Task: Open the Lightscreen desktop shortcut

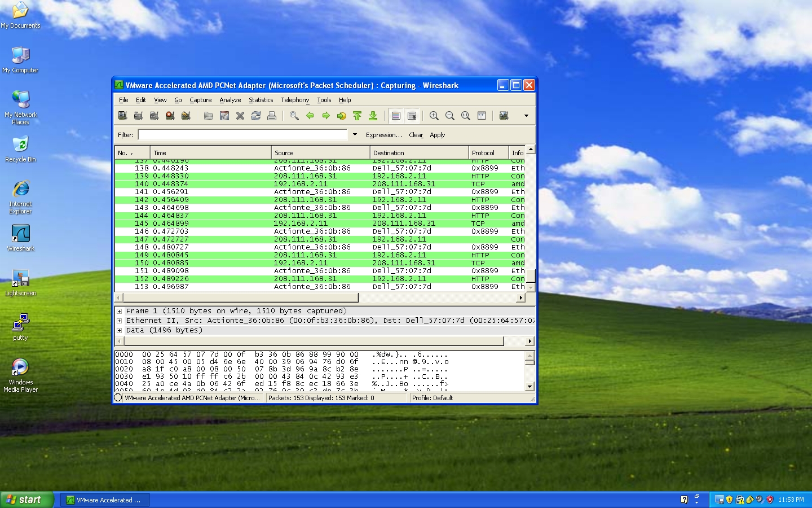Action: [20, 282]
